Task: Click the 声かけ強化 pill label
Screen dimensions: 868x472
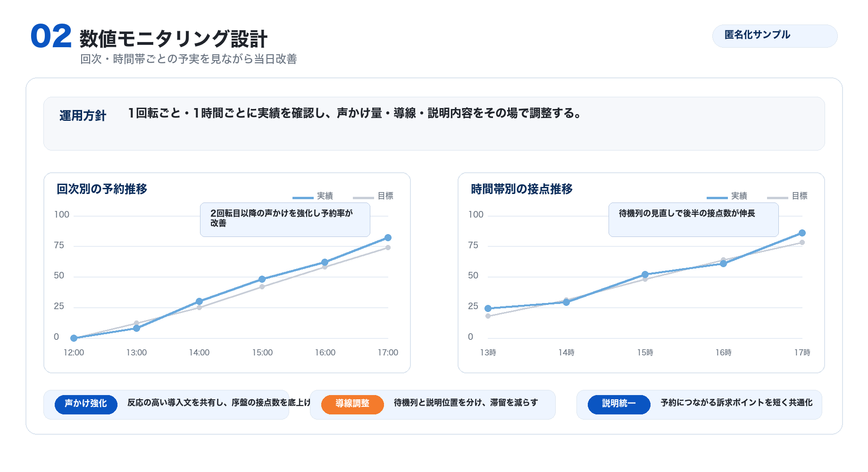Action: point(86,405)
